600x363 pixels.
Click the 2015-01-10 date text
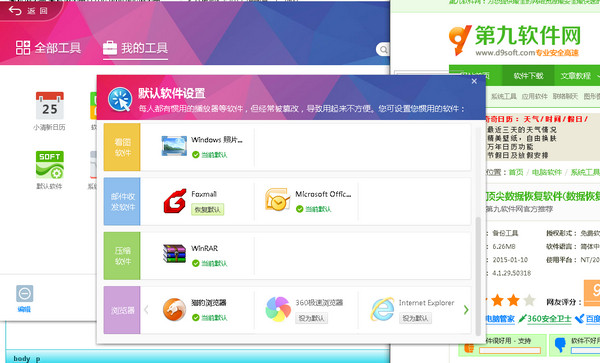[510, 260]
